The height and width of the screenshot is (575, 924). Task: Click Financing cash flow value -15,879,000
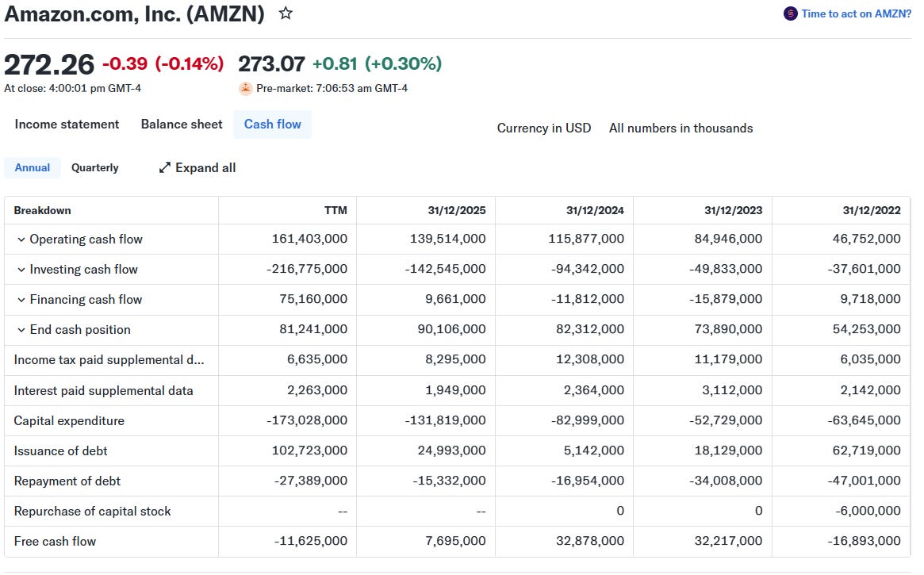[726, 299]
